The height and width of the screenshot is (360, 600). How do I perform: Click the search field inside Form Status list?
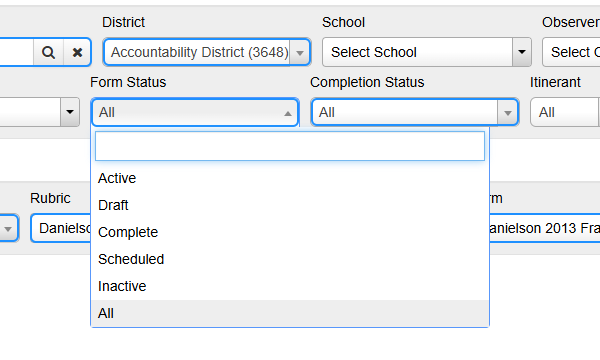tap(290, 146)
